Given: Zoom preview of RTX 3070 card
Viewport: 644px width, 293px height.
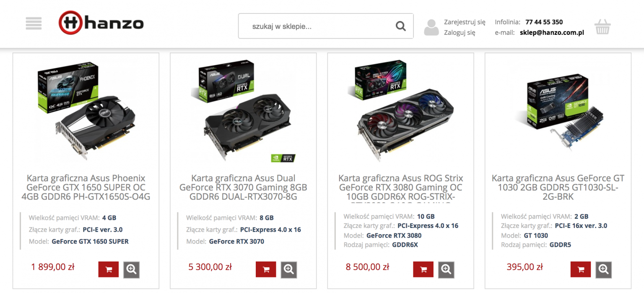Looking at the screenshot, I should coord(288,269).
